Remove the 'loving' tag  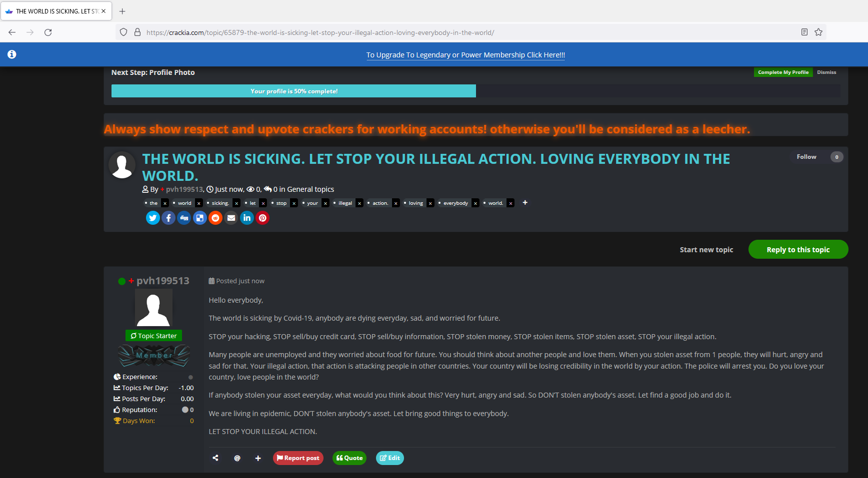tap(430, 203)
